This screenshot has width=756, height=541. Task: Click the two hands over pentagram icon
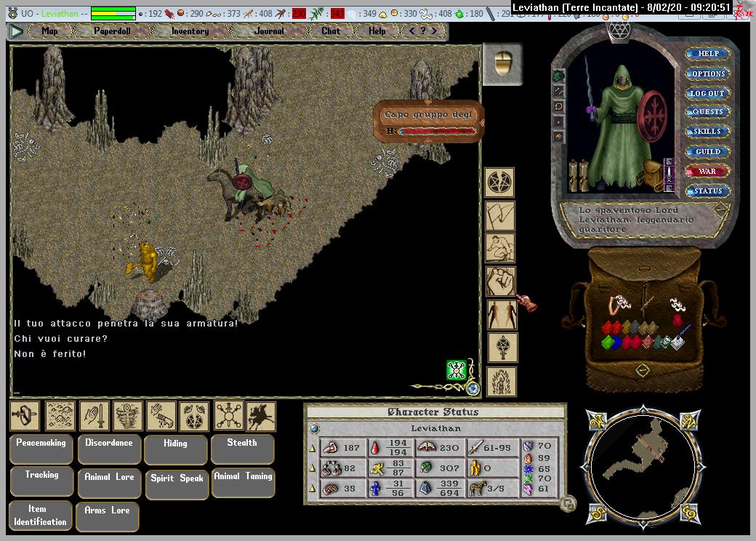(x=194, y=416)
